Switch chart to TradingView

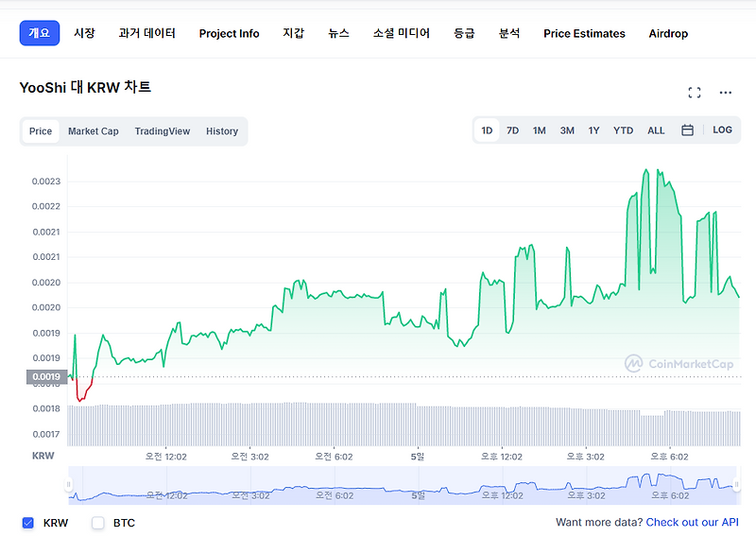coord(163,131)
